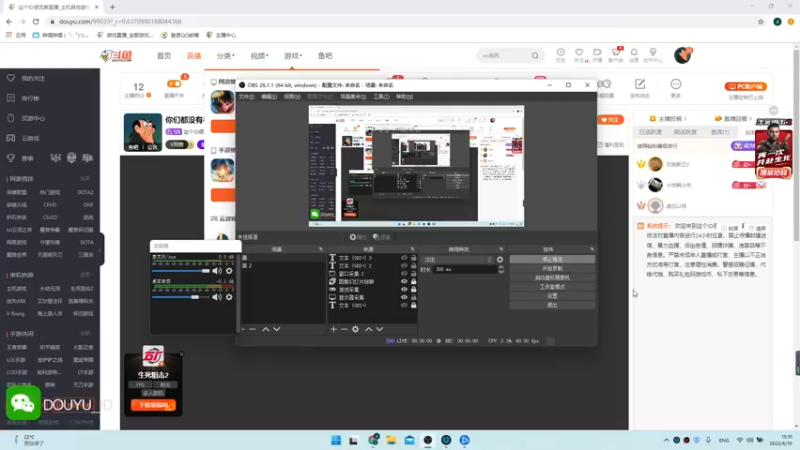Adjust the mic/Aux volume slider
Image resolution: width=800 pixels, height=450 pixels.
pyautogui.click(x=182, y=271)
